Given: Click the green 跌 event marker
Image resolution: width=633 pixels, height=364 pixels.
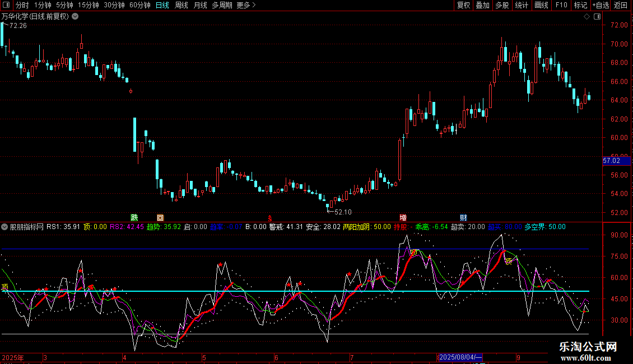Looking at the screenshot, I should pos(134,217).
